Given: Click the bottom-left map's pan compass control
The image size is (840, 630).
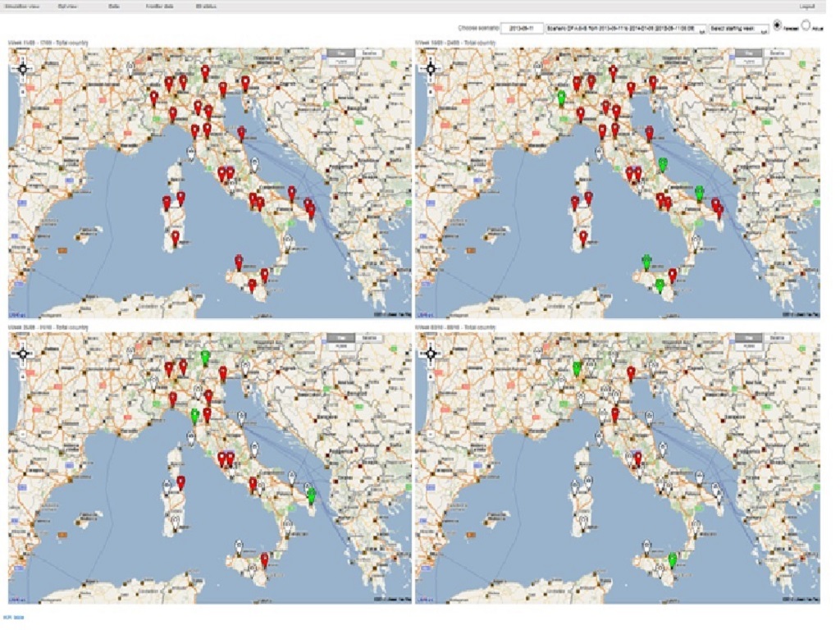Looking at the screenshot, I should pos(22,354).
